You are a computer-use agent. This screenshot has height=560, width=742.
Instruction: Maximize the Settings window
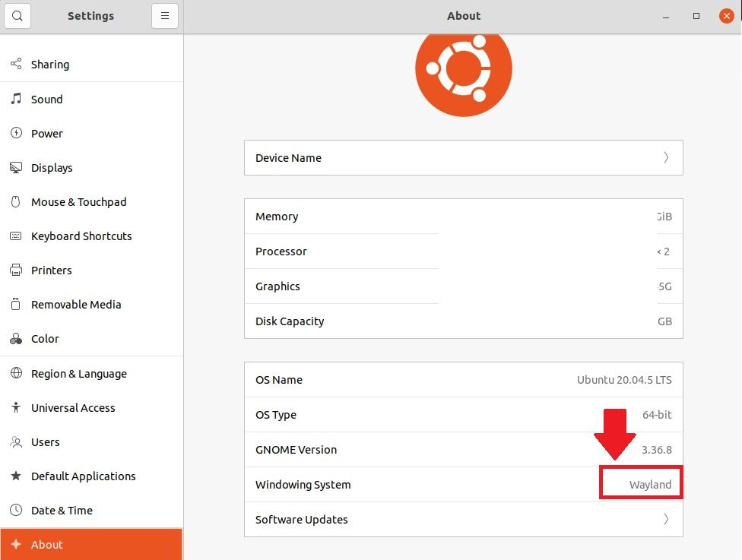pyautogui.click(x=696, y=16)
